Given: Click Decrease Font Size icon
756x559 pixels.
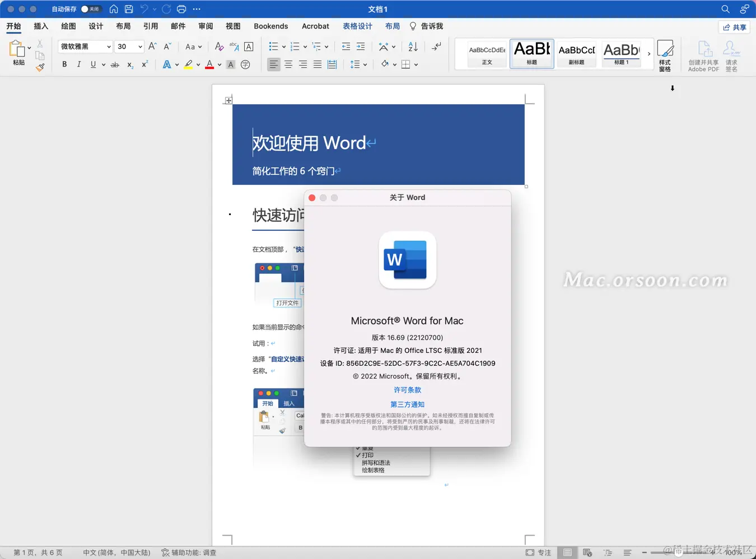Looking at the screenshot, I should point(167,46).
